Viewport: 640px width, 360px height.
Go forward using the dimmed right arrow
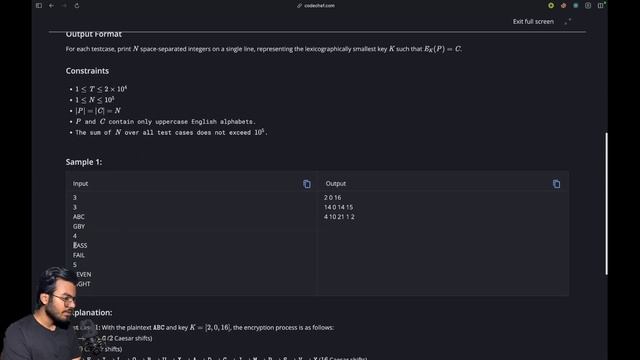click(x=64, y=6)
